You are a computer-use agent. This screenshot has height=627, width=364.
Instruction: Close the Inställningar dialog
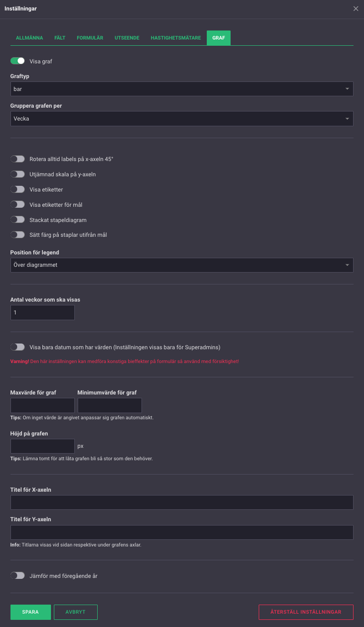point(355,9)
